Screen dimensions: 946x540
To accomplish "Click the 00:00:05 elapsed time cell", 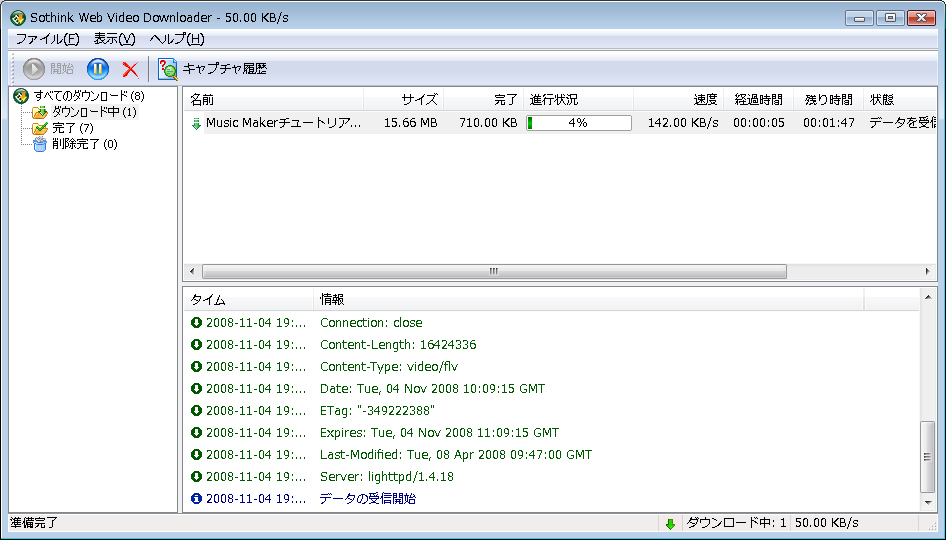I will coord(759,123).
